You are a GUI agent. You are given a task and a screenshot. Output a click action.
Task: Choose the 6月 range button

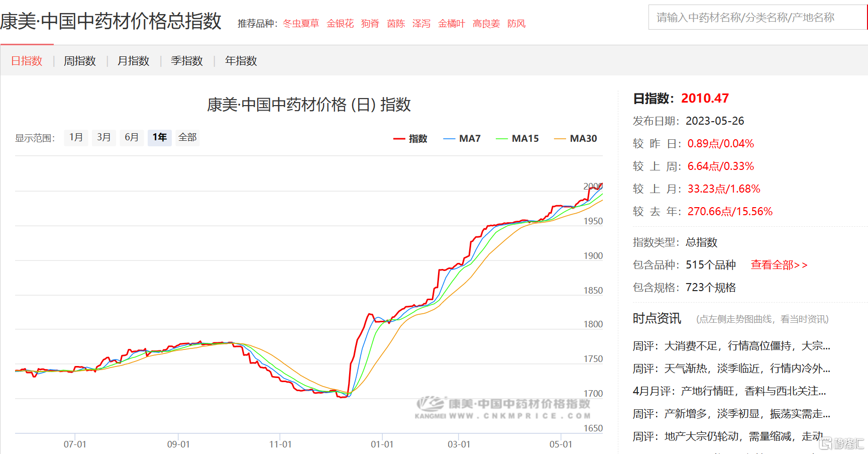[132, 137]
